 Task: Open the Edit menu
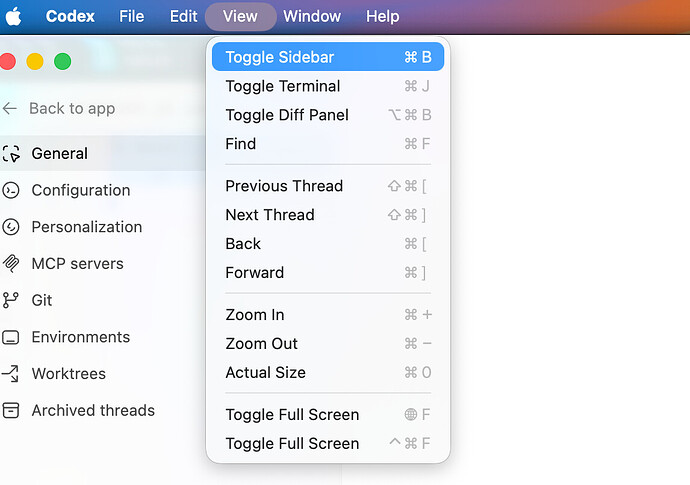(184, 16)
